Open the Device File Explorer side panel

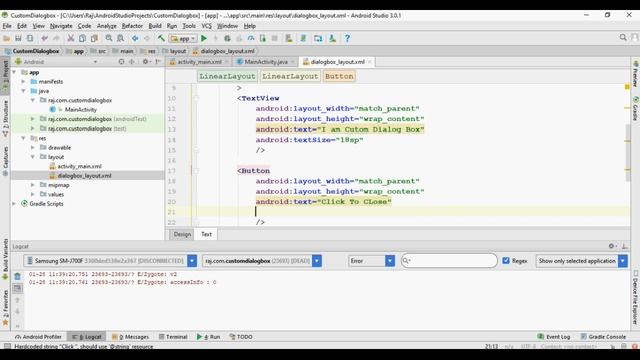click(636, 298)
